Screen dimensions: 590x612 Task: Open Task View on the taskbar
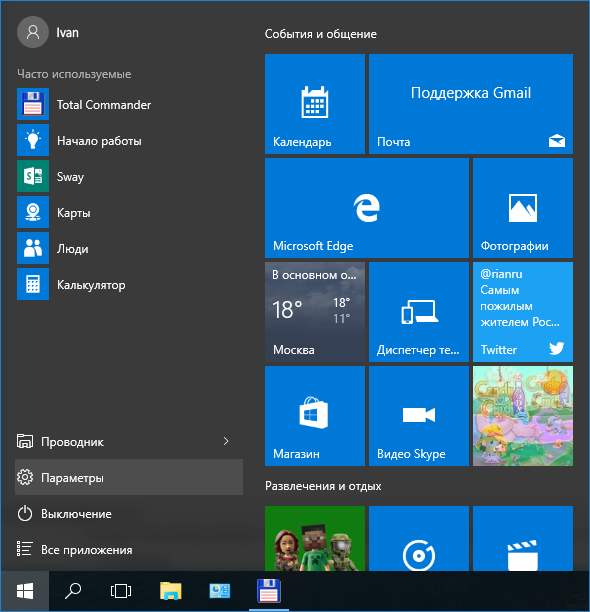pos(121,591)
